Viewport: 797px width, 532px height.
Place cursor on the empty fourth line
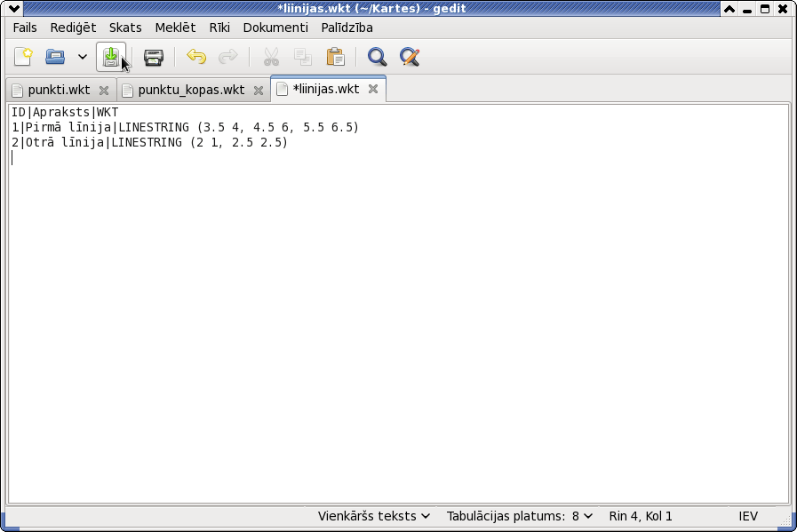pos(399,158)
